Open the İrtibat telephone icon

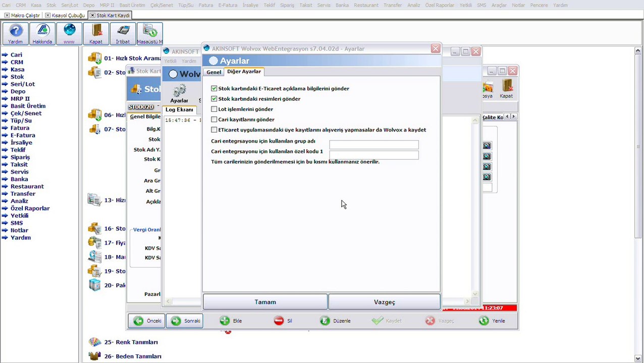click(123, 34)
